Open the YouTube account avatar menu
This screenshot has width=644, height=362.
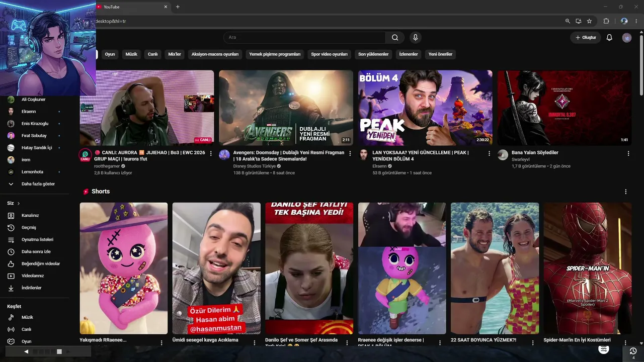coord(626,38)
